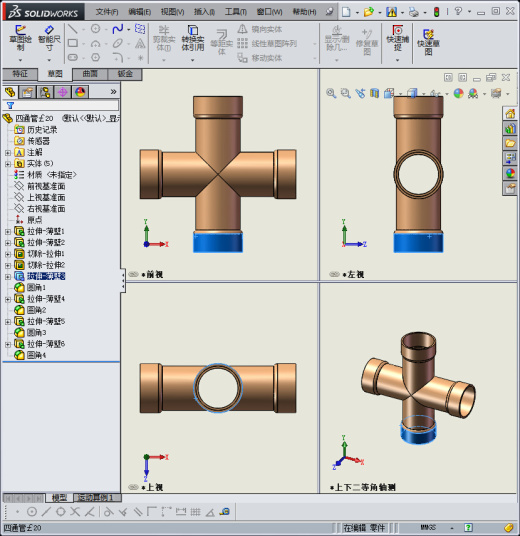Click the zoom to fit magnifier icon
The width and height of the screenshot is (520, 536).
point(331,93)
